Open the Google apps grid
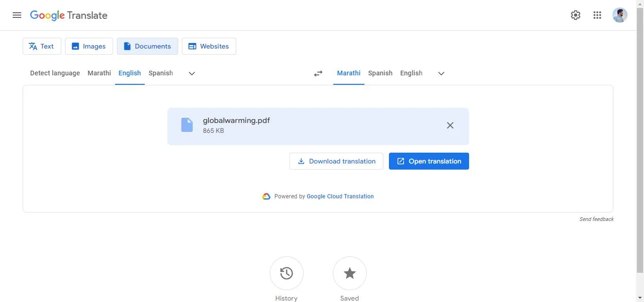The width and height of the screenshot is (644, 302). (x=597, y=15)
